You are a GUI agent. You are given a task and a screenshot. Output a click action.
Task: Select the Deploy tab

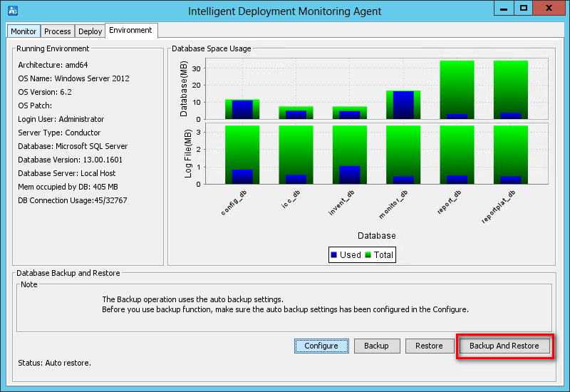(90, 31)
